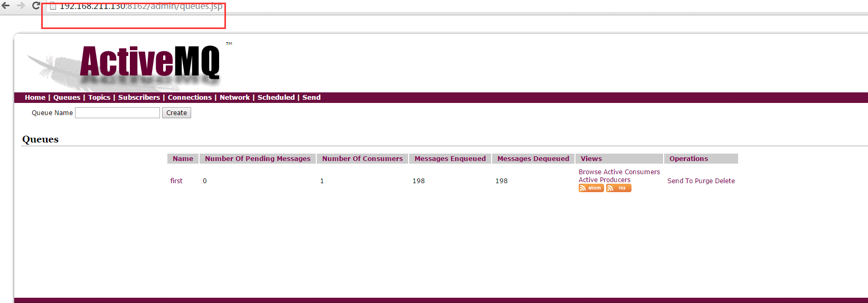The height and width of the screenshot is (303, 868).
Task: Open the Scheduled menu item
Action: pos(276,98)
